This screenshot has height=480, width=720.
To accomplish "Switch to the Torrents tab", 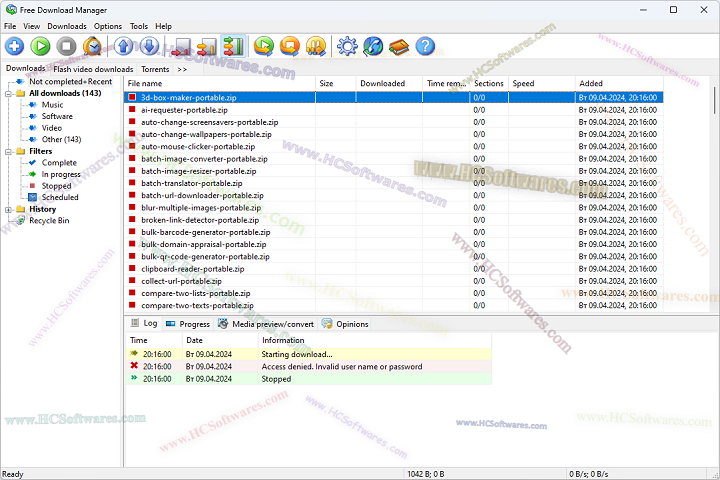I will (155, 69).
